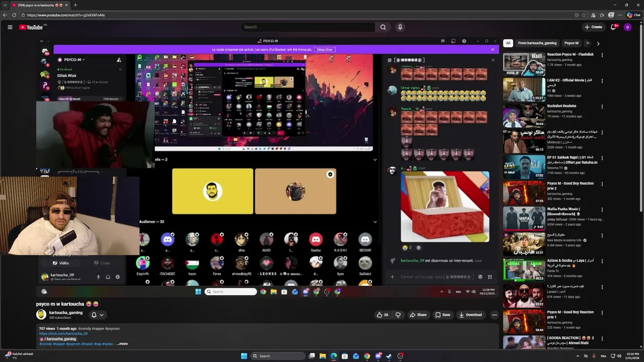The height and width of the screenshot is (362, 644).
Task: Open more actions ellipsis beside Download
Action: 494,315
